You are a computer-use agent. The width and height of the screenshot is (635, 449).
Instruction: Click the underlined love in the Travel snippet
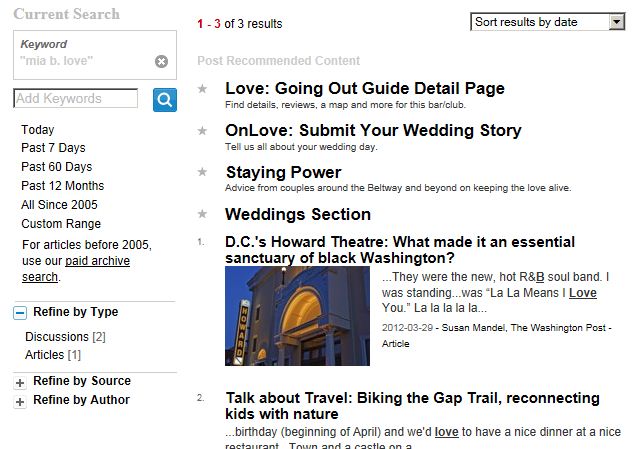(446, 432)
